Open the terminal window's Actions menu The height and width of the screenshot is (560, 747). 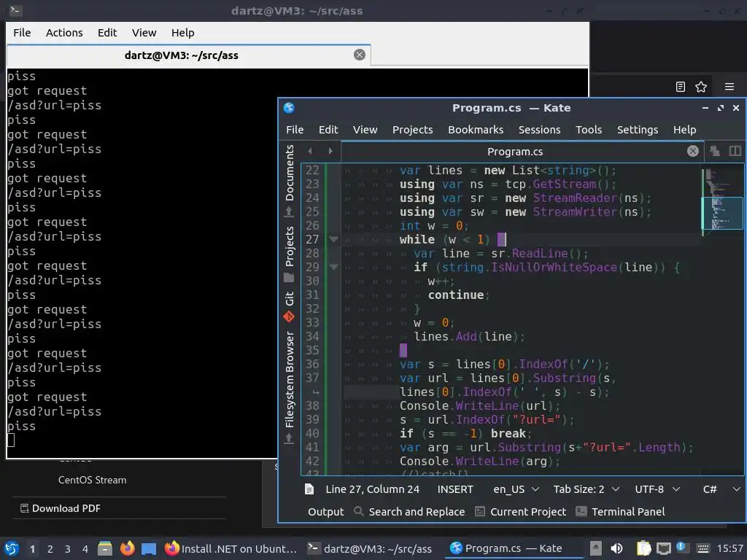point(64,32)
